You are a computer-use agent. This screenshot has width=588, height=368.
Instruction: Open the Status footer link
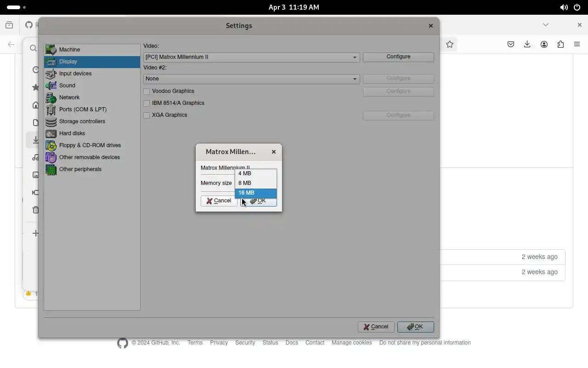(x=270, y=343)
